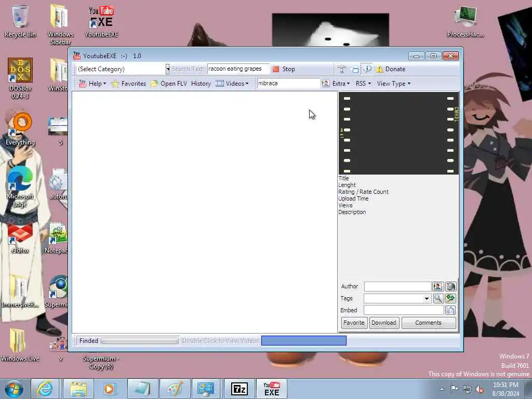Open the Tags combo box dropdown
The width and height of the screenshot is (532, 399).
coord(427,299)
